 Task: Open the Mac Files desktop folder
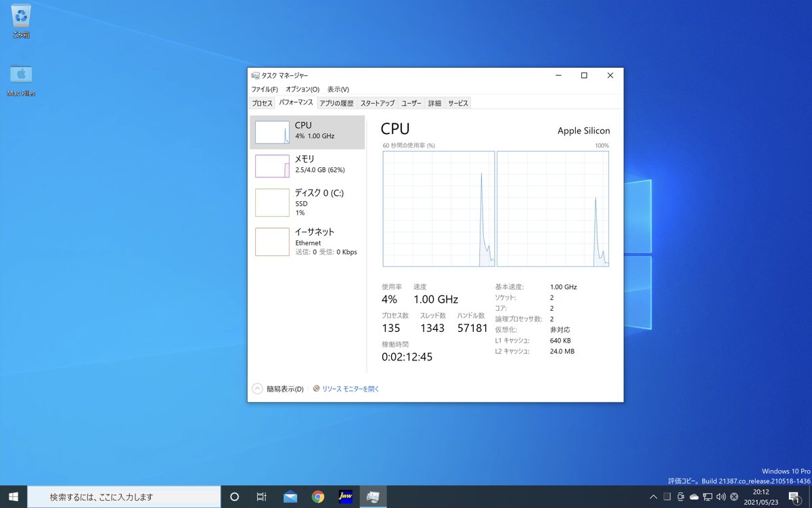20,75
